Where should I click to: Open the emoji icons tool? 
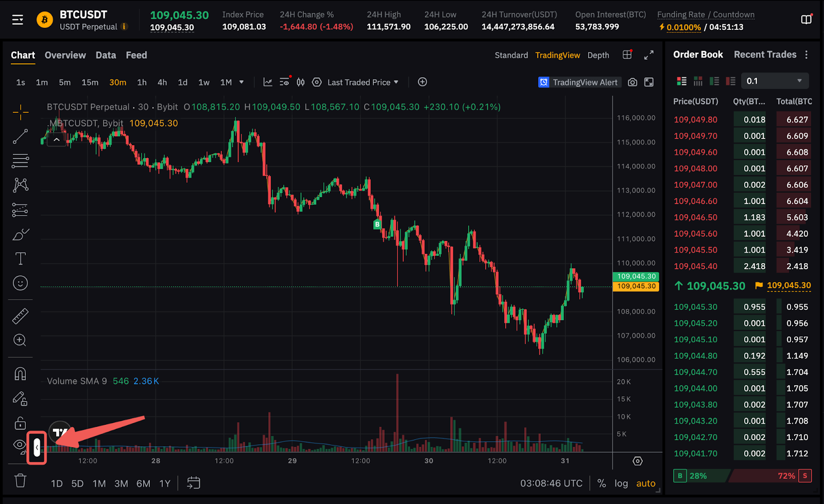click(x=20, y=283)
